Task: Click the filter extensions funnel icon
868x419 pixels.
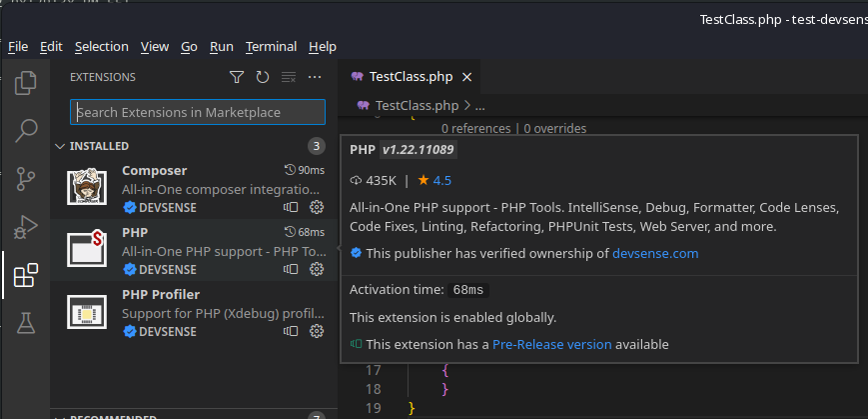Action: tap(237, 77)
